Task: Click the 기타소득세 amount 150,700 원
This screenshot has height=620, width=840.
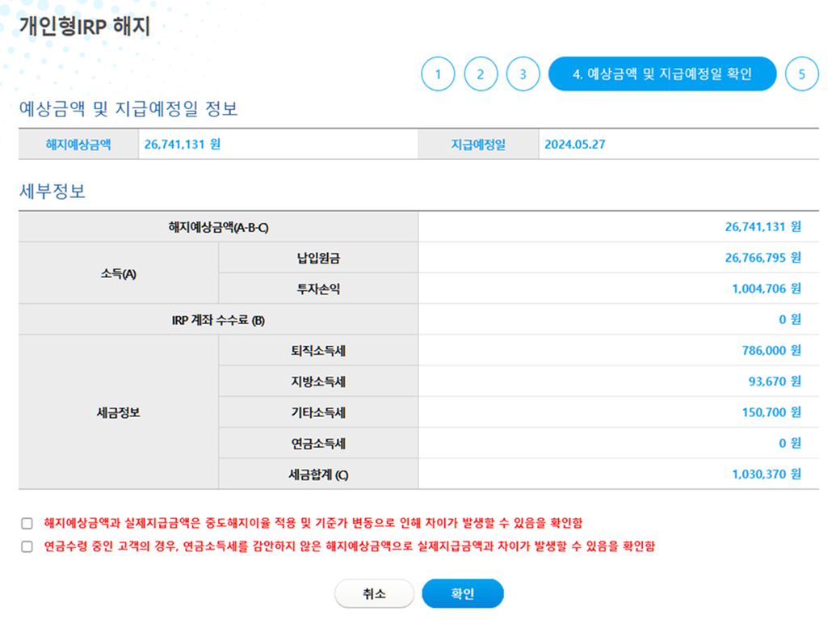Action: pos(771,412)
